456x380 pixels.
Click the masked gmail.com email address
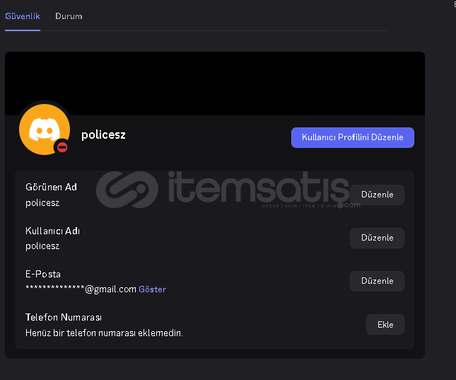(x=81, y=289)
